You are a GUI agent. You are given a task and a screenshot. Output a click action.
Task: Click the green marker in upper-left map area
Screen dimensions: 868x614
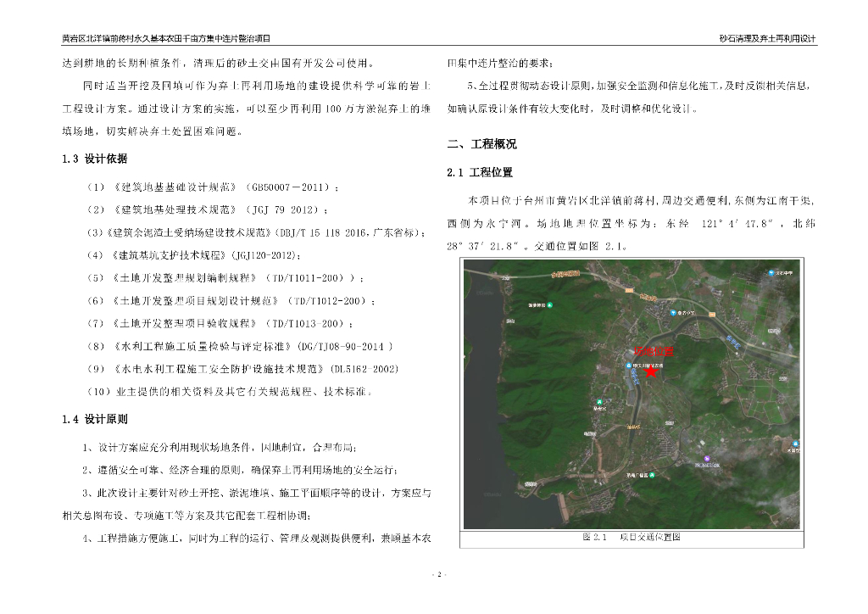coord(551,304)
